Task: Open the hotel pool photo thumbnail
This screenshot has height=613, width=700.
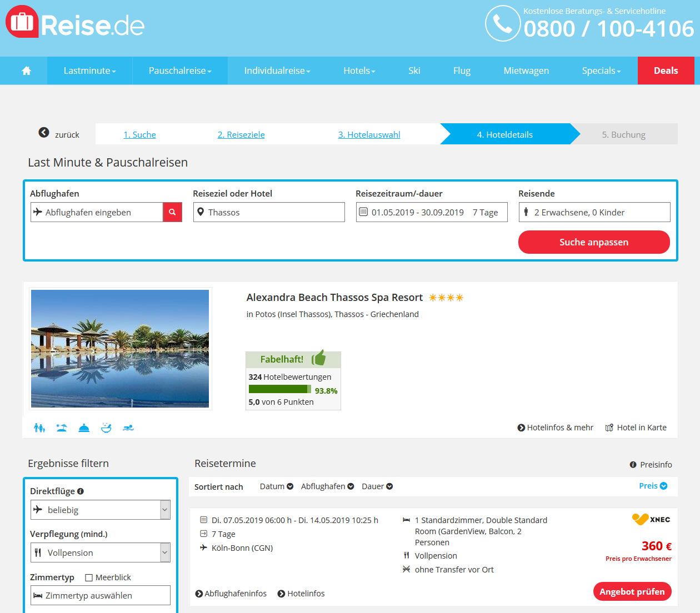Action: [x=120, y=349]
